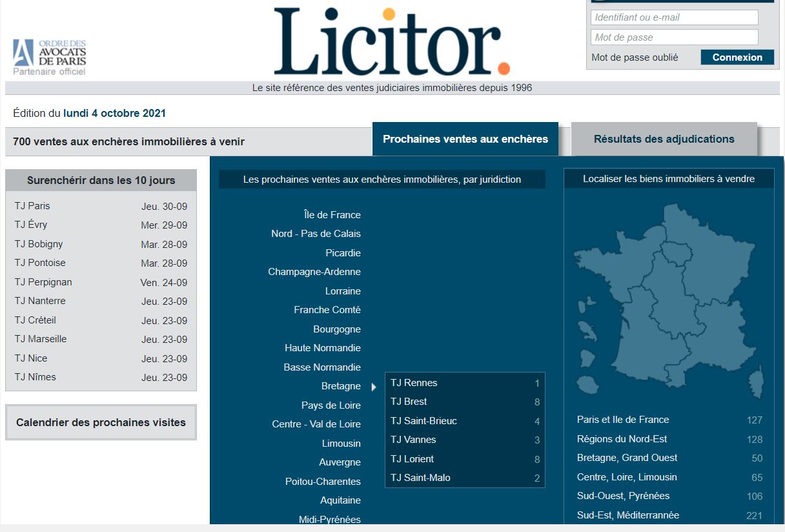
Task: Click the France map graphic
Action: click(x=668, y=302)
